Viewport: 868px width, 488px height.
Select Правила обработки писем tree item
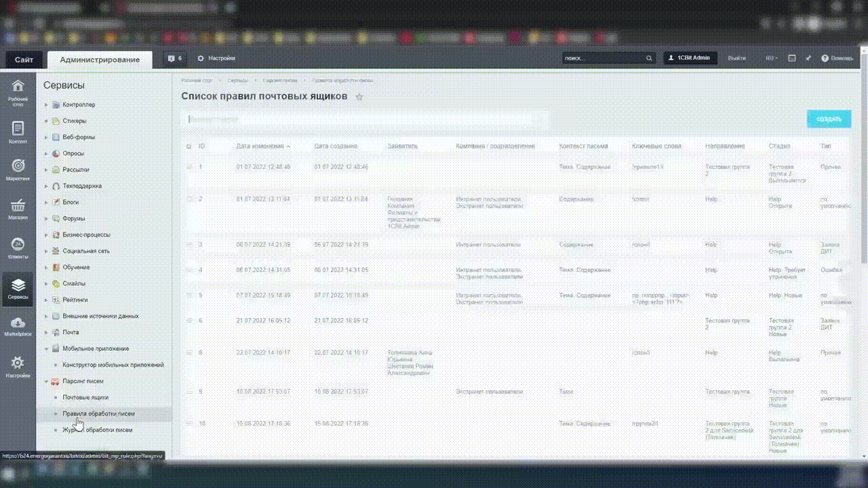pyautogui.click(x=98, y=413)
